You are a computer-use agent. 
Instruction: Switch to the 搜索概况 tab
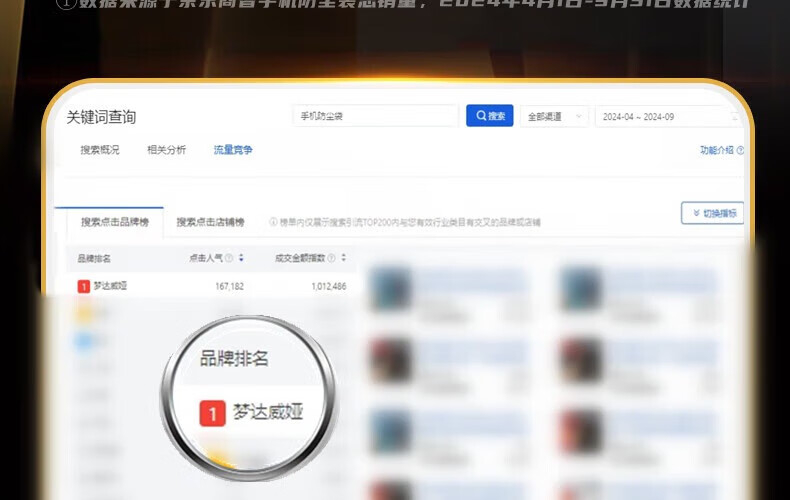(x=100, y=150)
